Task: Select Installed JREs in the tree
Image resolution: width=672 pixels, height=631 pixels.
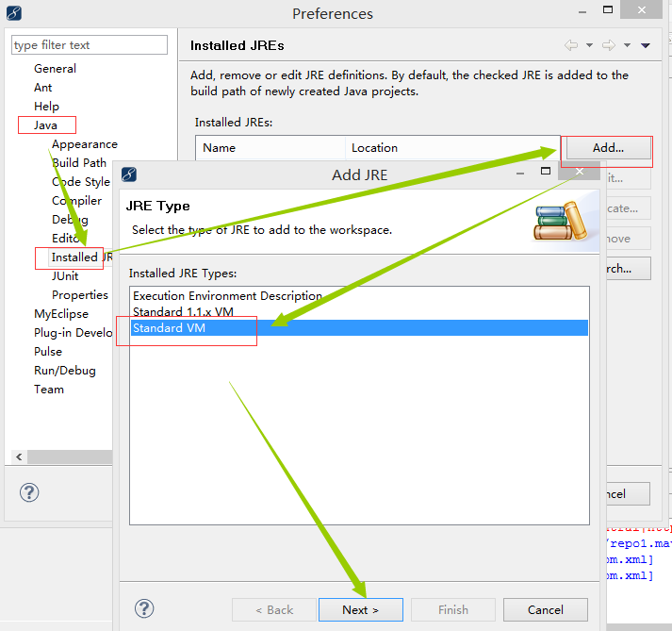Action: pyautogui.click(x=81, y=257)
